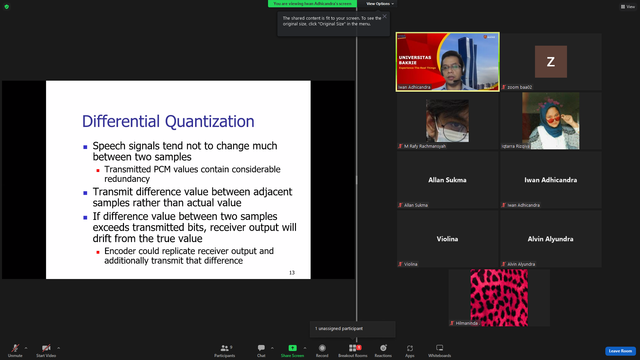Viewport: 640px width, 360px height.
Task: Click the green encryption shield icon
Action: pos(7,7)
